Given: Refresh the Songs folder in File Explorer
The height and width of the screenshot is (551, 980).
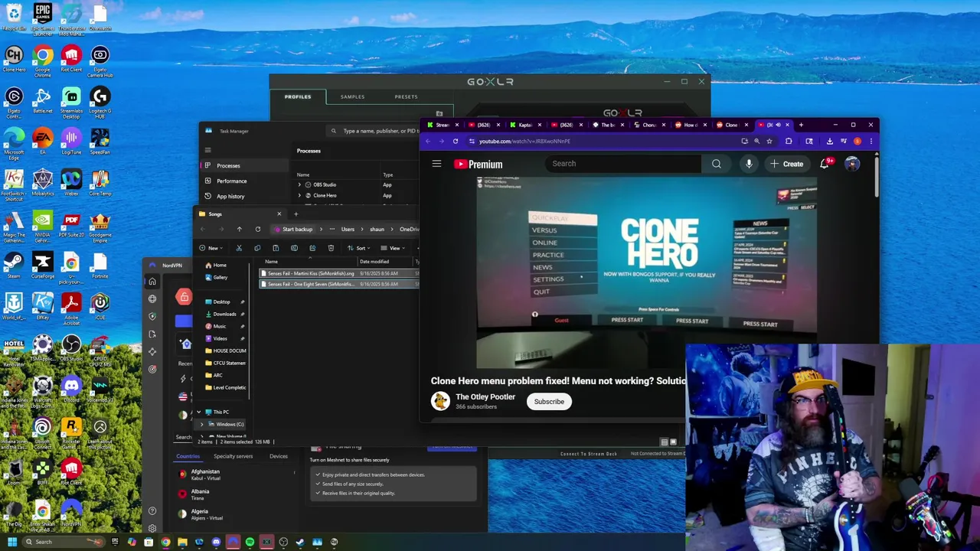Looking at the screenshot, I should pyautogui.click(x=257, y=229).
